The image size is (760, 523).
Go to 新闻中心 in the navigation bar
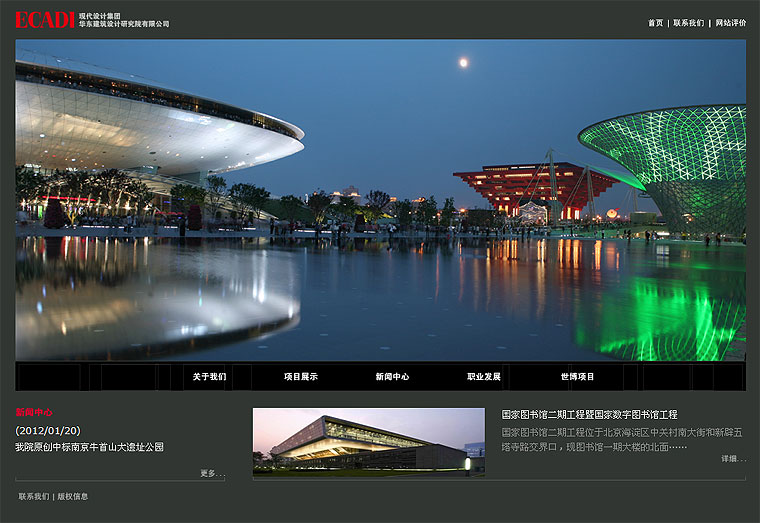click(392, 377)
